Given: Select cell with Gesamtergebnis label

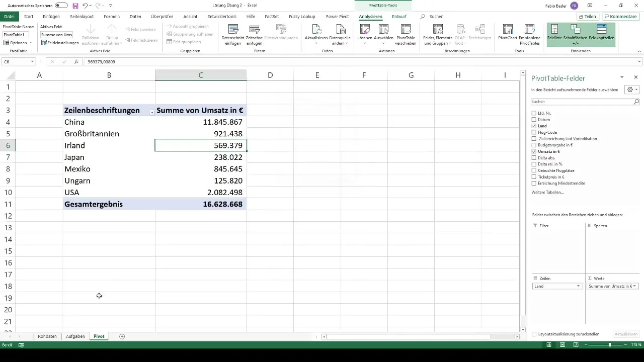Looking at the screenshot, I should click(x=109, y=204).
